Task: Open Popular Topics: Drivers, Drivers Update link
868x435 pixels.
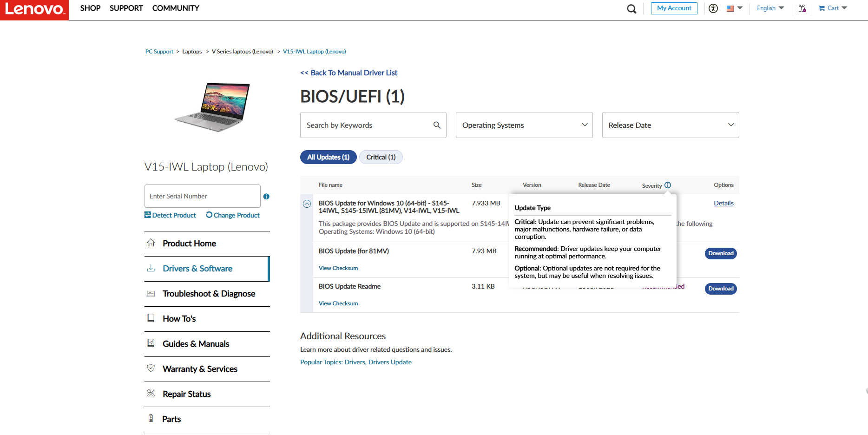Action: click(356, 362)
